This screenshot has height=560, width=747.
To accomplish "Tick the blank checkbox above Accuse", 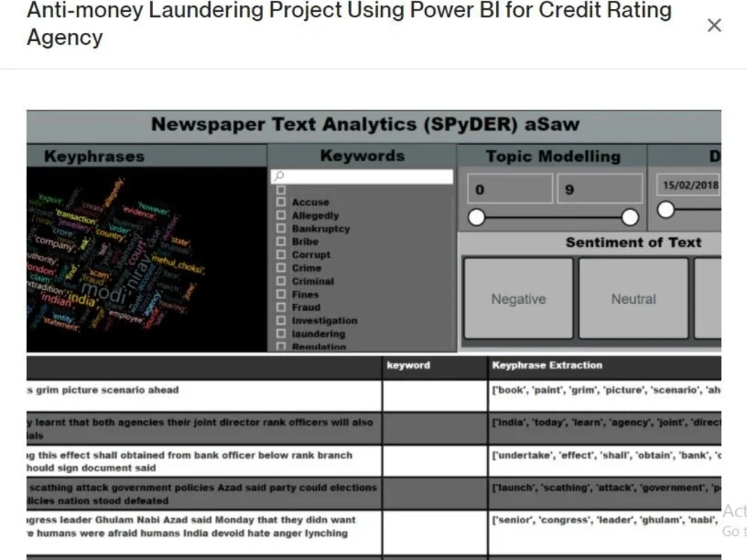I will pos(281,190).
